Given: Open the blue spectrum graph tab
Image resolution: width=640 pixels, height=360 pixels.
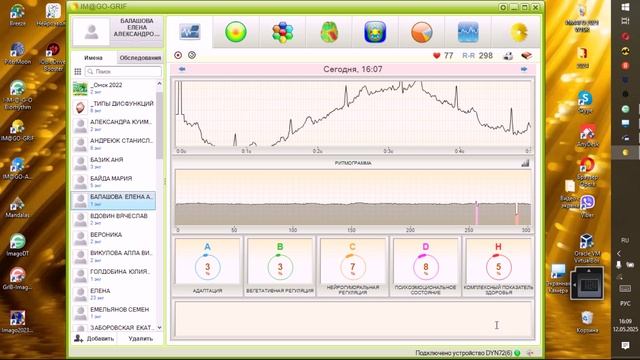Looking at the screenshot, I should point(468,33).
